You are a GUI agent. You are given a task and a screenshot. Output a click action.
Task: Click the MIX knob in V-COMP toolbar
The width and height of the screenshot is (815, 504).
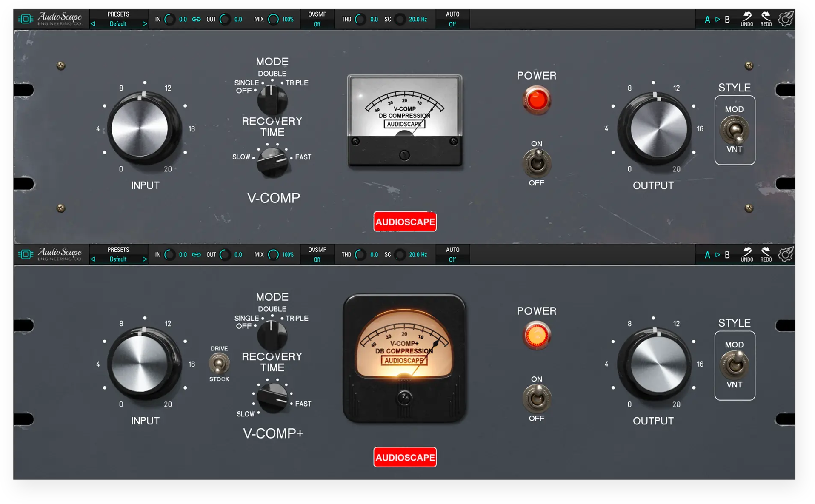pyautogui.click(x=273, y=19)
